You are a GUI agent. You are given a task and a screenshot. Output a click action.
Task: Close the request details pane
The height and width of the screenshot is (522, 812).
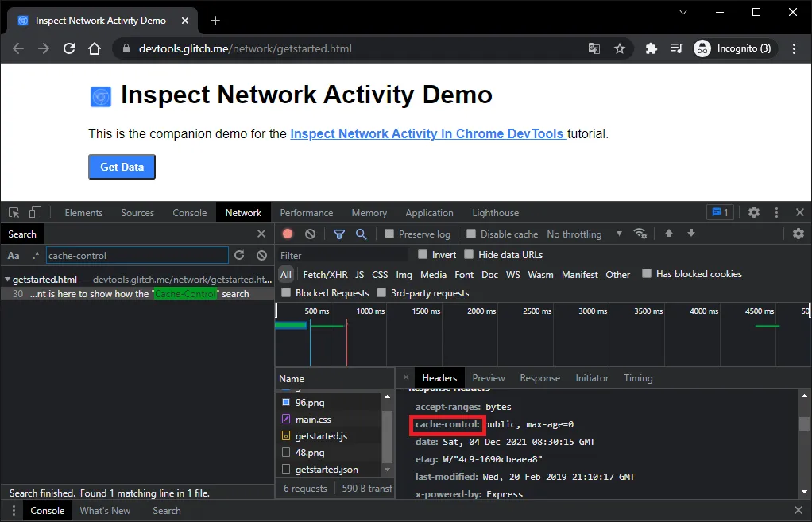[x=406, y=377]
